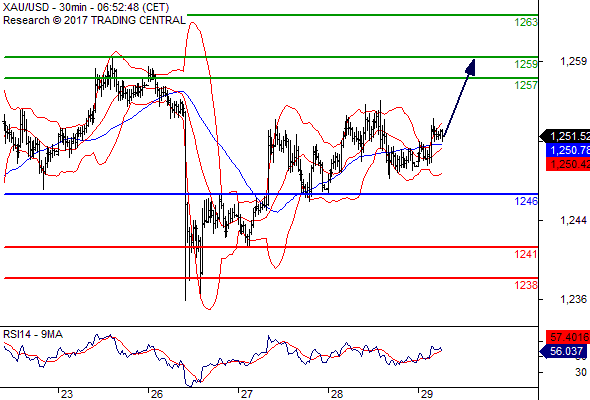
Task: Click the red 1,250.42 price tag
Action: coord(568,164)
